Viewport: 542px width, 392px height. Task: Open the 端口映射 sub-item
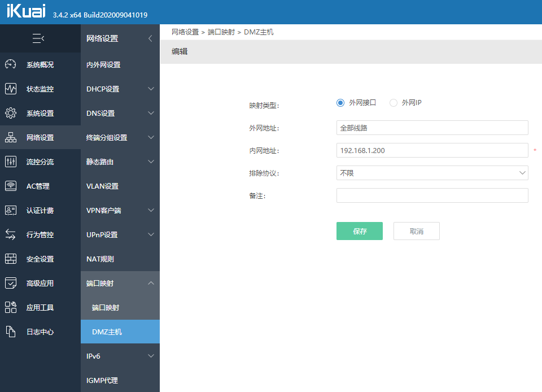point(120,307)
